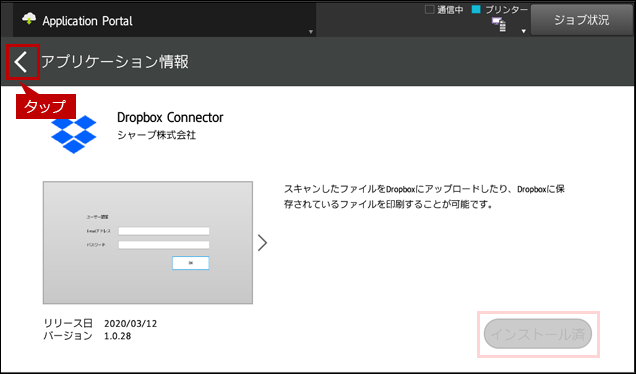636x374 pixels.
Task: Open the dropdown arrow beside the printer icon
Action: tap(523, 31)
